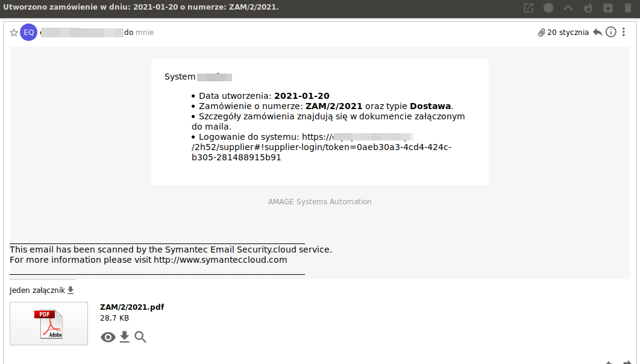Viewport: 640px width, 364px height.
Task: Delete the message with the trash icon
Action: (627, 8)
